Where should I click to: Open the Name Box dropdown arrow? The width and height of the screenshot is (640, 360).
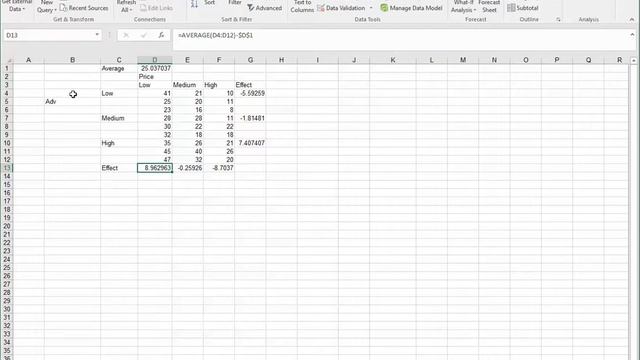pos(97,35)
